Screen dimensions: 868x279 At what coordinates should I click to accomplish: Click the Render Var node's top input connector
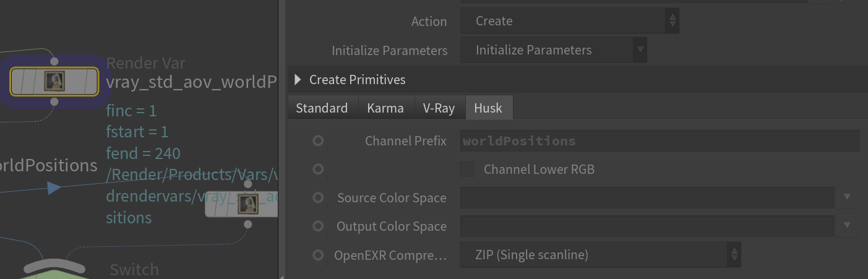(54, 61)
